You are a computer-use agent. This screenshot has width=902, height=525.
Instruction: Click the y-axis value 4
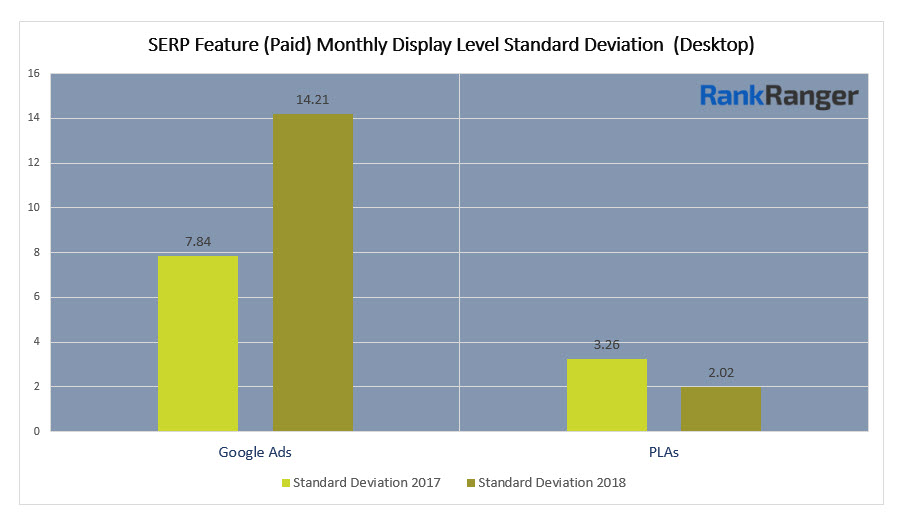point(37,341)
